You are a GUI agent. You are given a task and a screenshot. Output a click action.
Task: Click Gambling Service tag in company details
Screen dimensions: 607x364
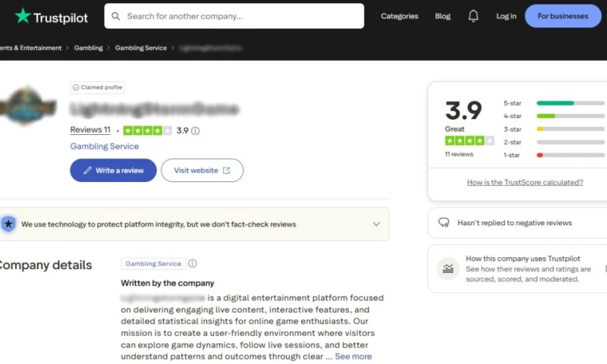click(153, 264)
